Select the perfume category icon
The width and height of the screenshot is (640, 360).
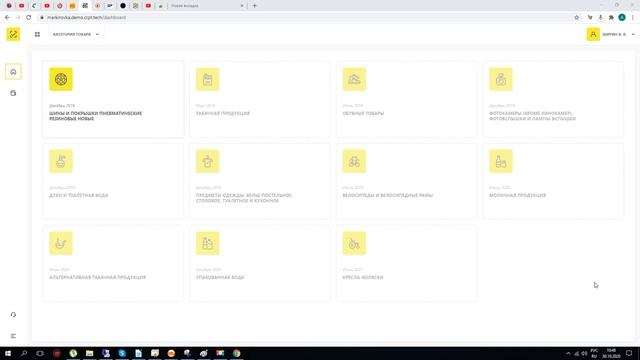(x=61, y=161)
